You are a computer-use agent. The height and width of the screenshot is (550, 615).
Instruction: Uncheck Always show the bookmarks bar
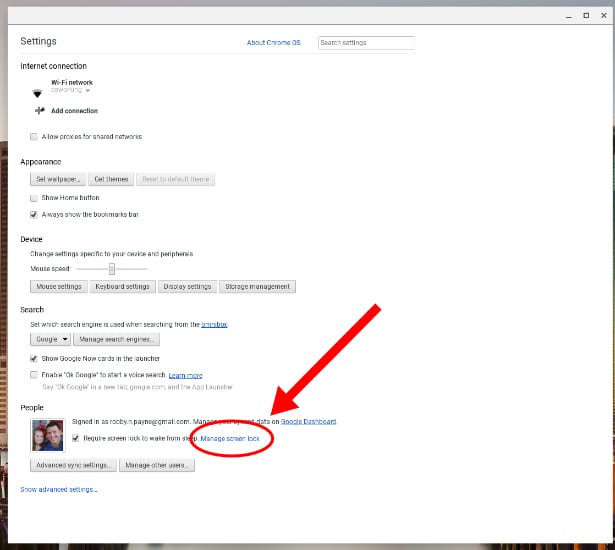(34, 215)
